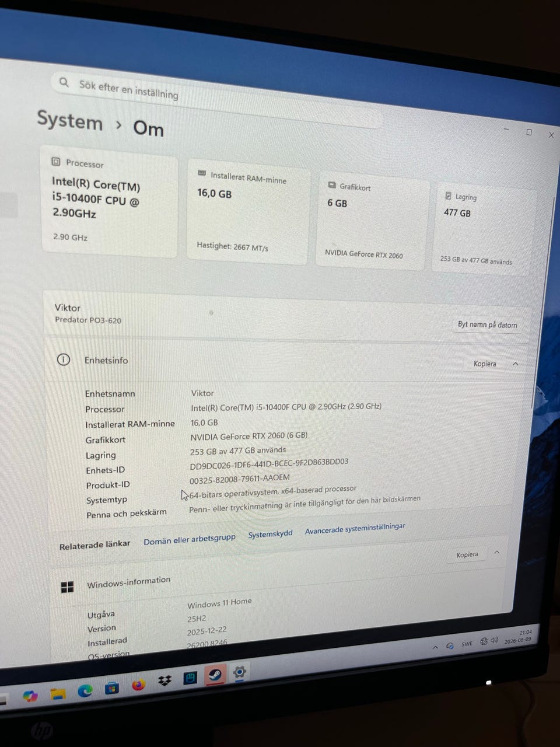
Task: Click '64-bitars operativsystem' system type value
Action: [x=272, y=491]
